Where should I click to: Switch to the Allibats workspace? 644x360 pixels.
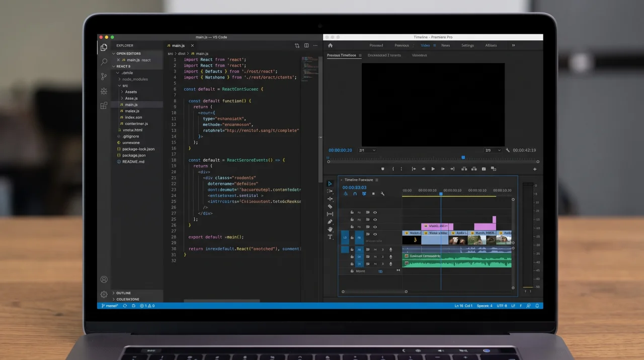point(491,45)
